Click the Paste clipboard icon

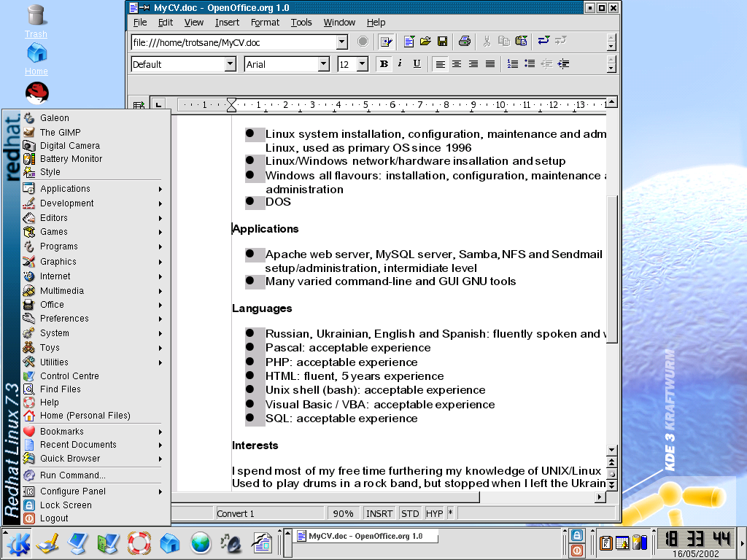pos(521,42)
